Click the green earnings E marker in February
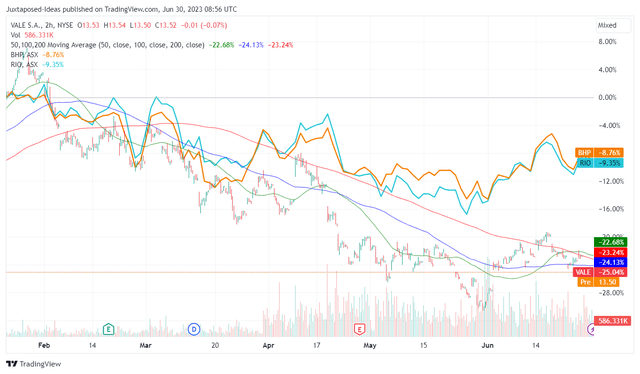 [x=108, y=329]
